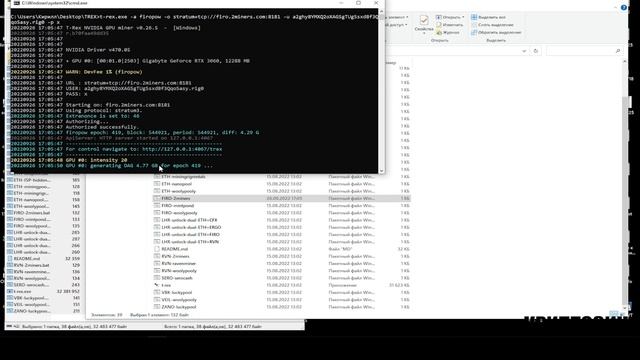
Task: Select the VBK-luckypool file in Explorer list
Action: (176, 293)
